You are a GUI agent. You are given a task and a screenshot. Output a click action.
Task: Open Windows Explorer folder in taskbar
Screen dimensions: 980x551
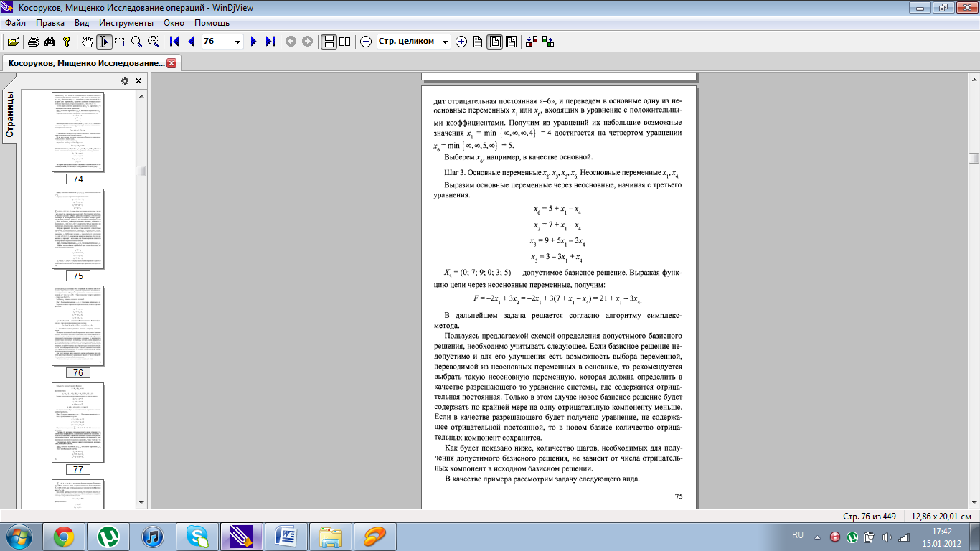tap(330, 536)
